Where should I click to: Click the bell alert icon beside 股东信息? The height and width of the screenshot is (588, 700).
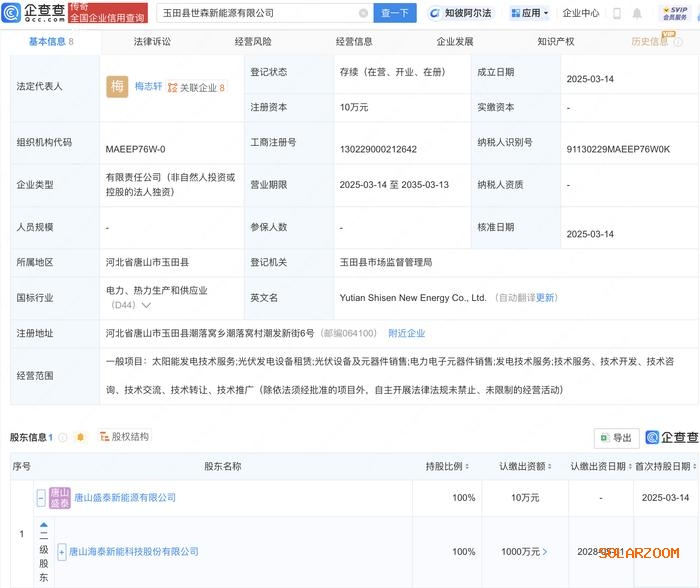click(80, 437)
